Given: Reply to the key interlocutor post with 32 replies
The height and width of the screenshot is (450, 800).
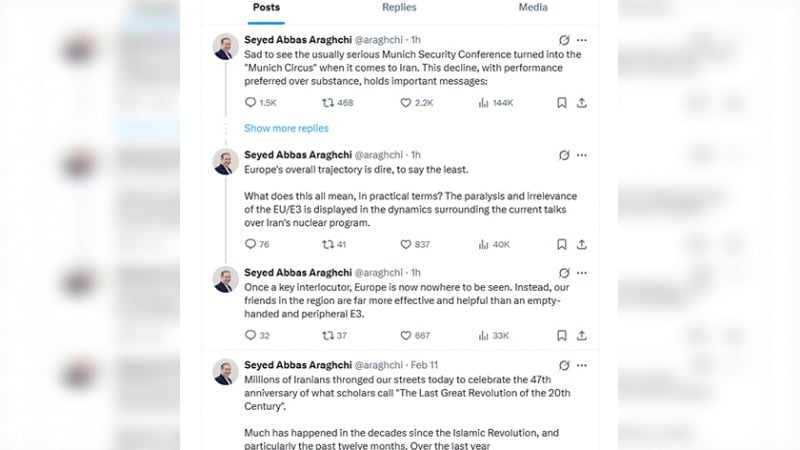Looking at the screenshot, I should coord(251,335).
